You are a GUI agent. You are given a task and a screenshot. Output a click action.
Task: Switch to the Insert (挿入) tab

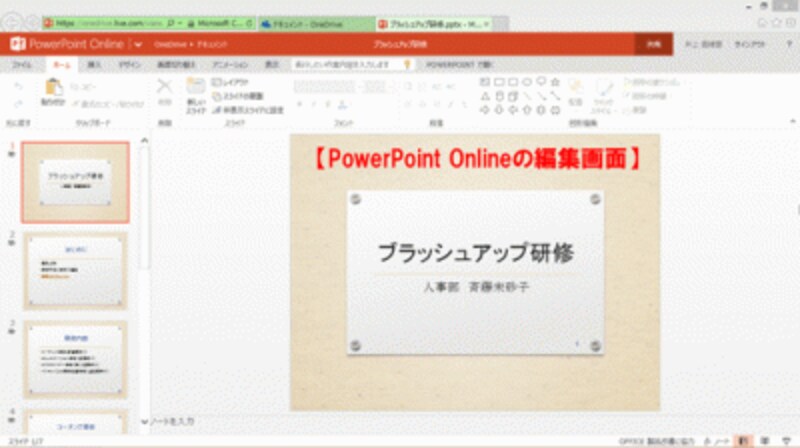pyautogui.click(x=94, y=65)
